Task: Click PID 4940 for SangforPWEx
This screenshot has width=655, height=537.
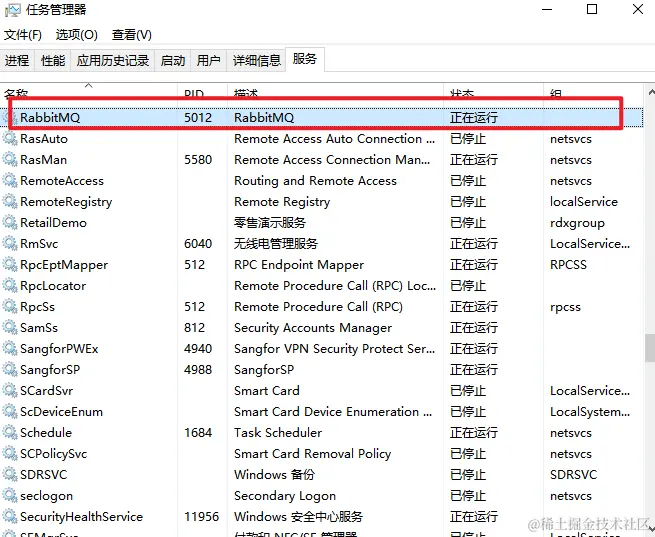Action: click(x=198, y=349)
